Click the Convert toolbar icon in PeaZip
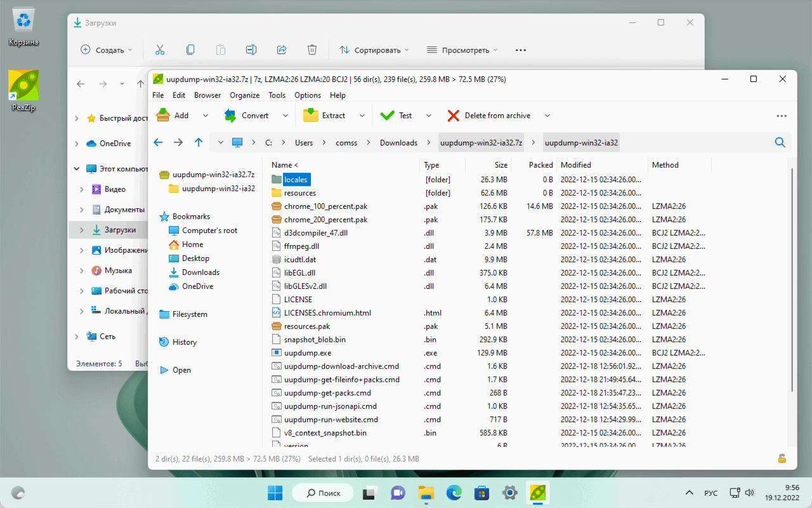Viewport: 812px width, 508px height. 230,115
